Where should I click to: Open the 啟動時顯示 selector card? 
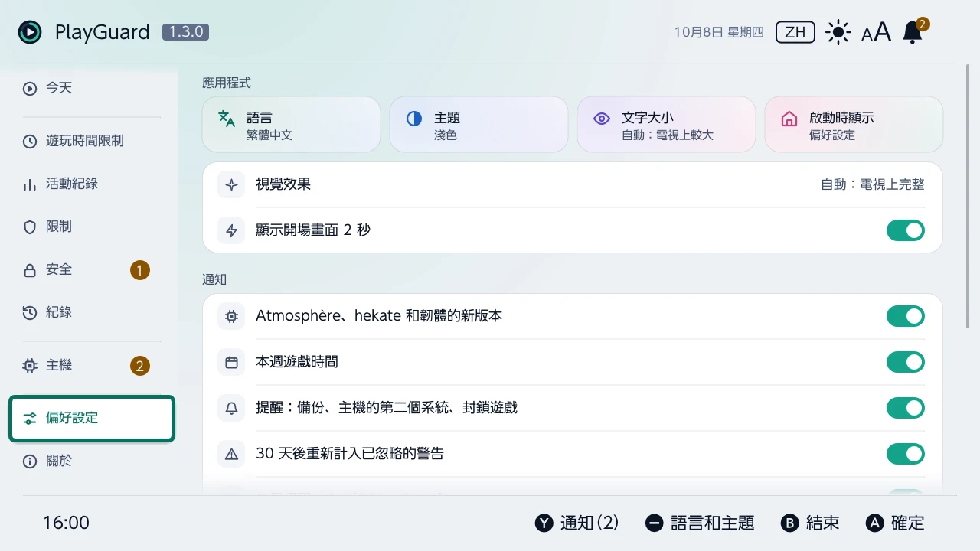[854, 124]
